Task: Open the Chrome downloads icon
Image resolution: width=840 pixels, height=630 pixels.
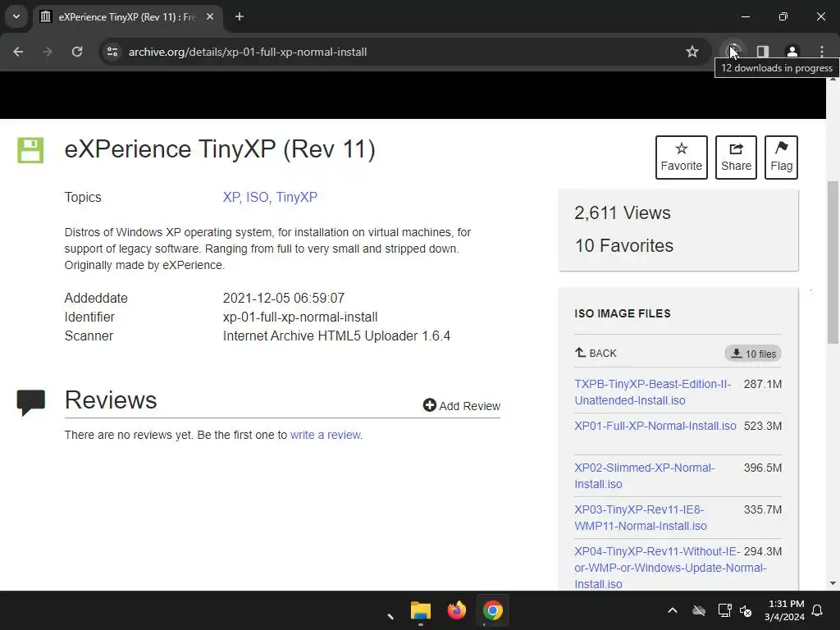Action: (x=733, y=52)
